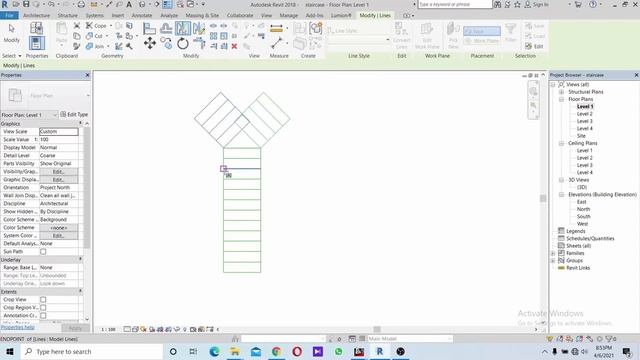
Task: Collapse the Ceiling Plans tree node
Action: (561, 143)
